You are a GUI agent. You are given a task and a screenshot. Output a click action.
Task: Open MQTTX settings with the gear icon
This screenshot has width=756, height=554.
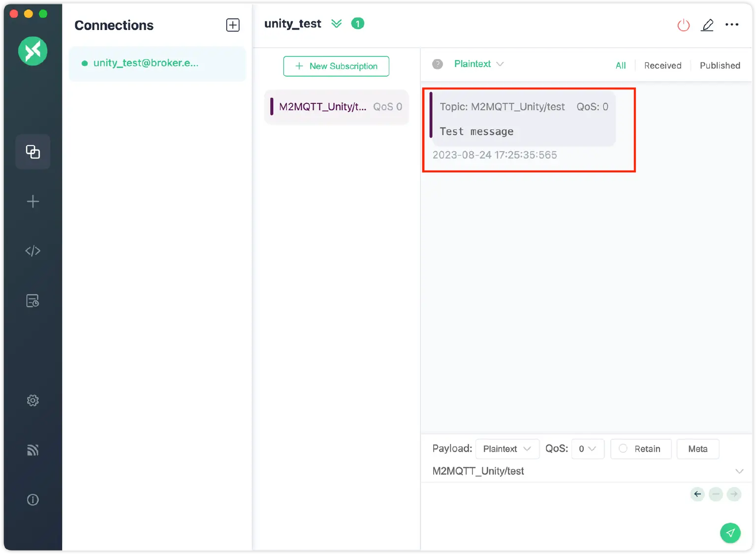click(32, 400)
